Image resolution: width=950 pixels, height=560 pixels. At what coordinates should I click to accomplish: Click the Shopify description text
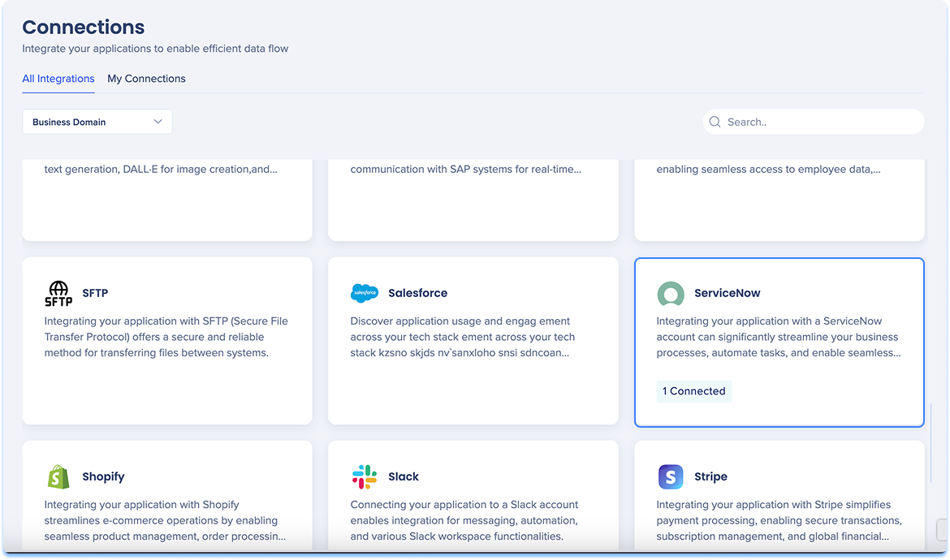click(165, 520)
